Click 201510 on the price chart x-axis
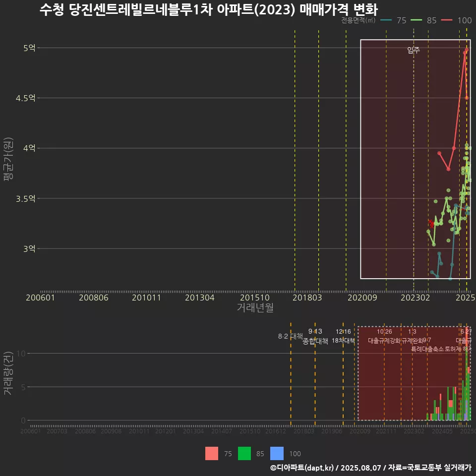476x476 pixels. click(x=255, y=297)
